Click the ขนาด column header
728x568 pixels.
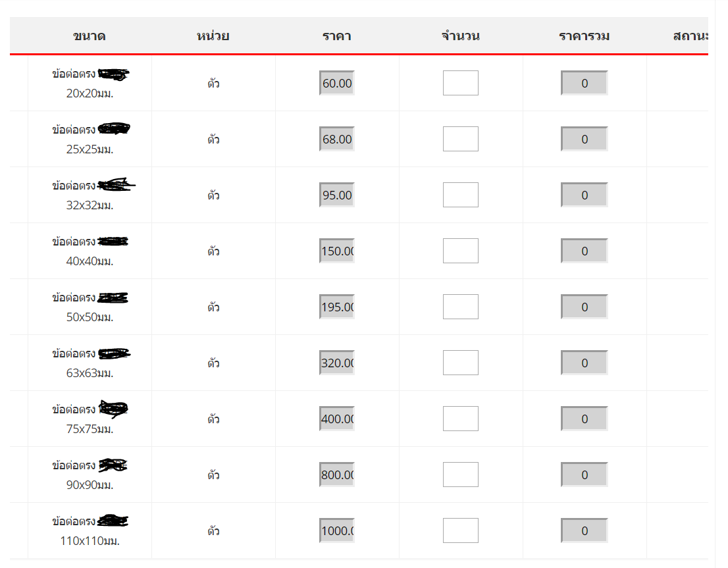(x=90, y=36)
